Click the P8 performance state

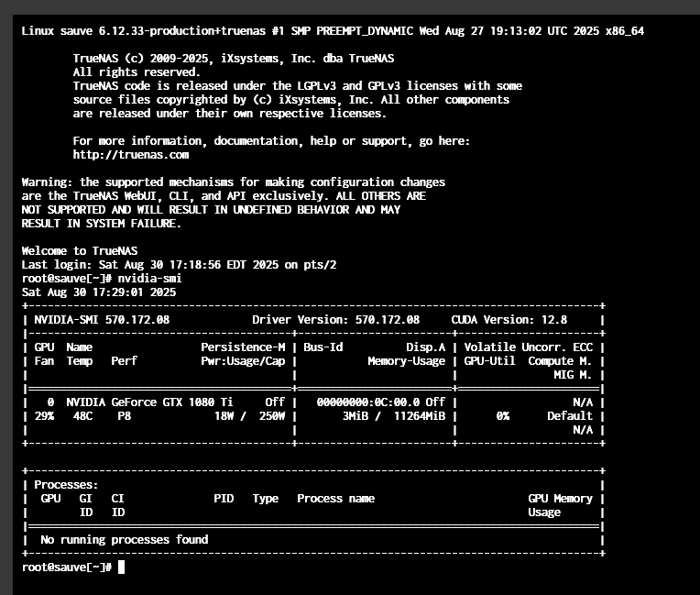120,415
